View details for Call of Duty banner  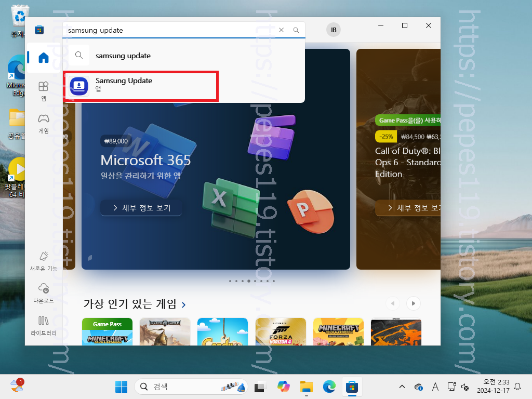coord(408,208)
